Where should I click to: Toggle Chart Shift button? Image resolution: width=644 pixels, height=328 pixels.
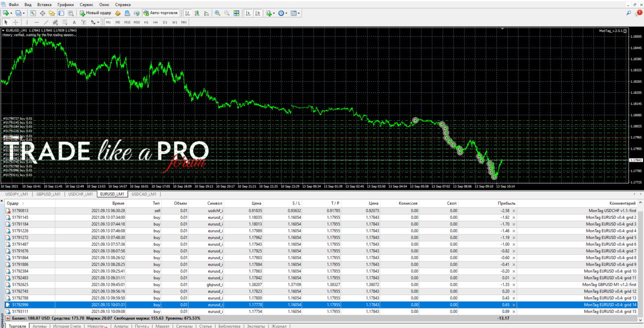(258, 13)
